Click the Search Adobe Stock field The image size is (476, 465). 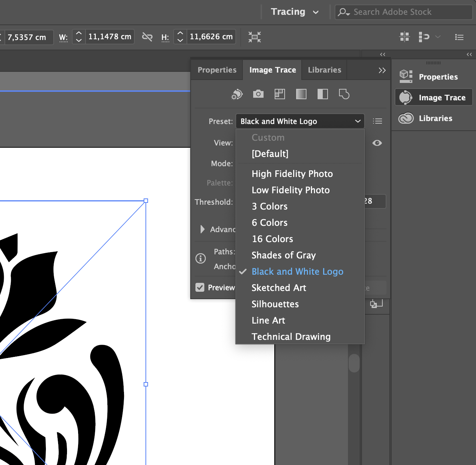(403, 12)
